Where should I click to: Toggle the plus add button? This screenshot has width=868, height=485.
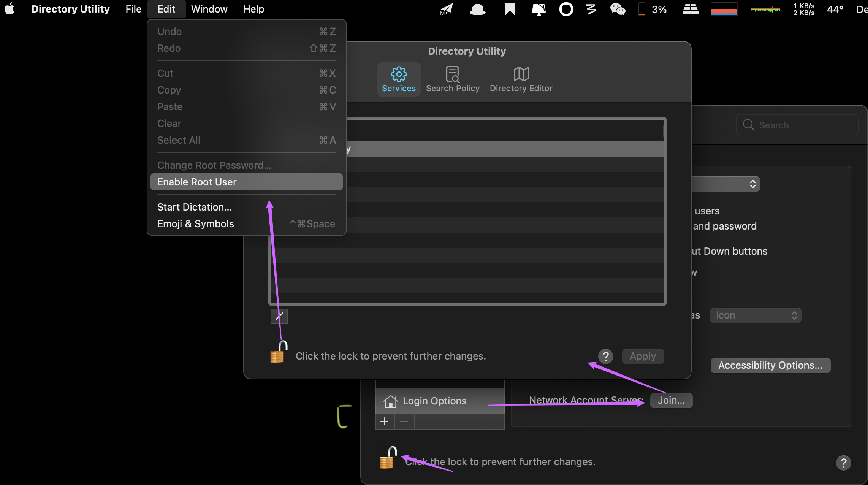385,422
